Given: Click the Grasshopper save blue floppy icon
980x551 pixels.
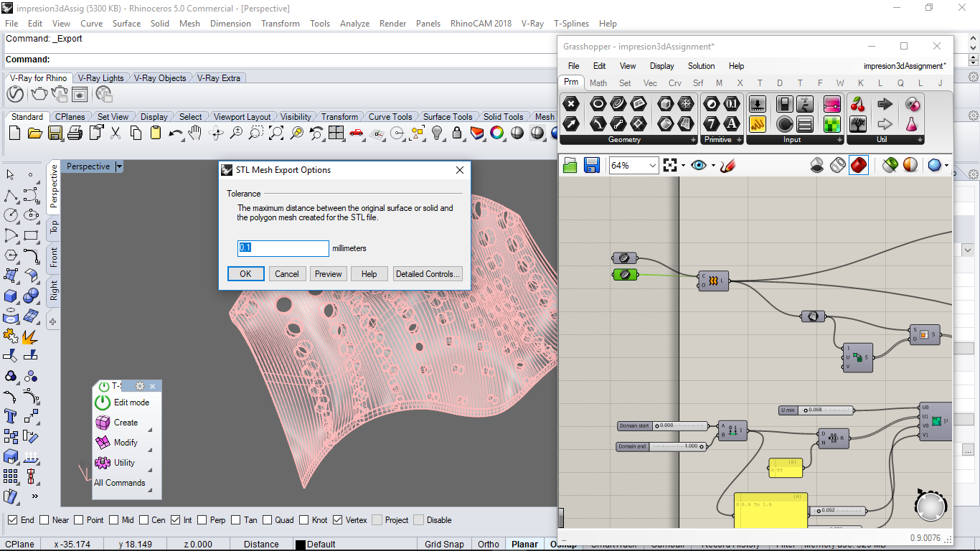Looking at the screenshot, I should point(592,166).
